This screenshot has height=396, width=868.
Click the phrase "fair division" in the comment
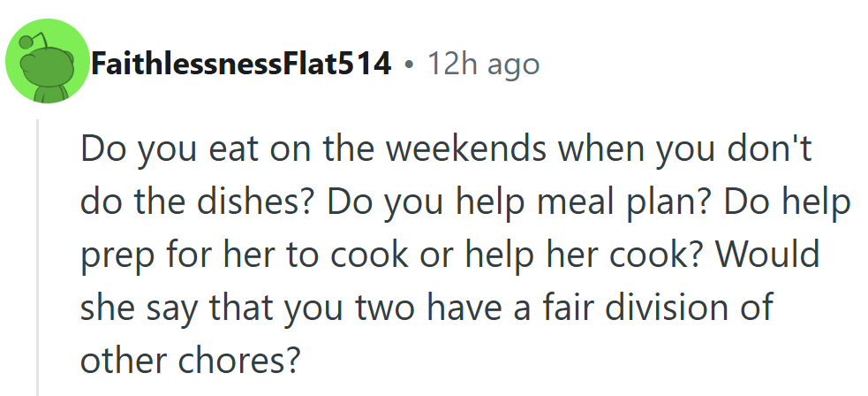(x=642, y=308)
